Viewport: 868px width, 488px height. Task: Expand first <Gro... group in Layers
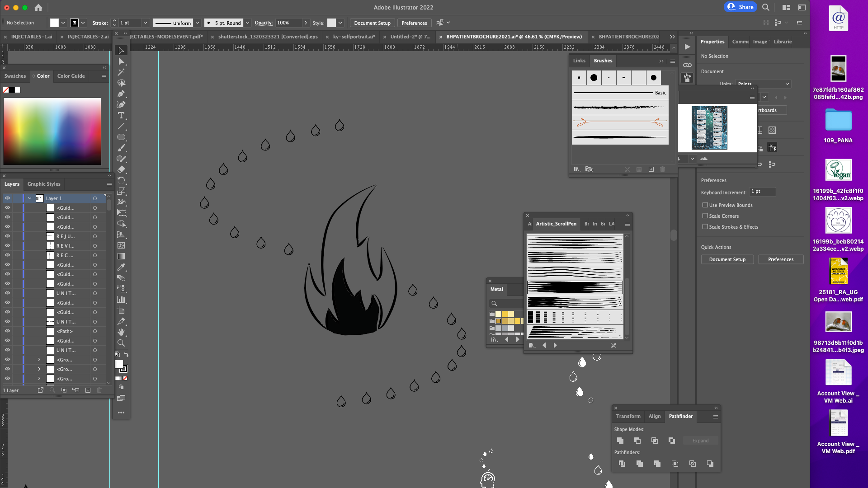pos(39,360)
